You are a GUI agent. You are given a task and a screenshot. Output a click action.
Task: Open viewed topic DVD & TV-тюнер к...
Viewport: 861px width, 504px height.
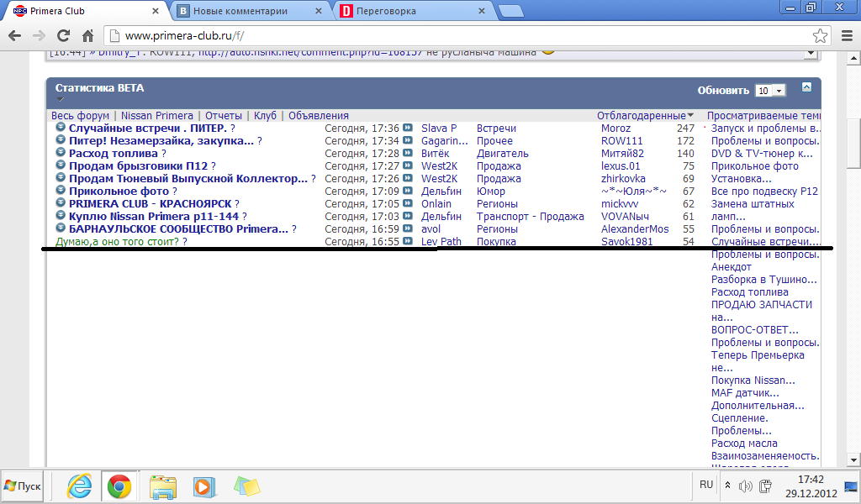762,153
